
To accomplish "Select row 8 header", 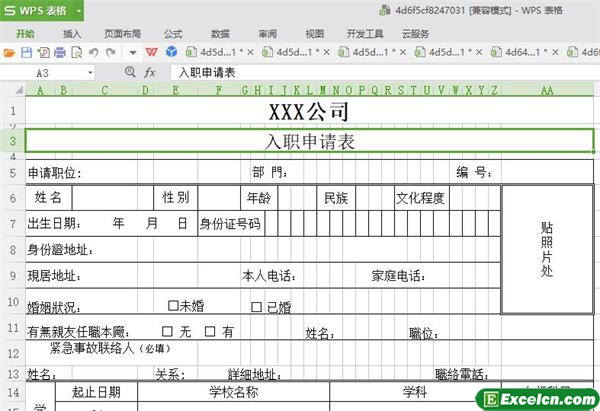I will pyautogui.click(x=13, y=250).
